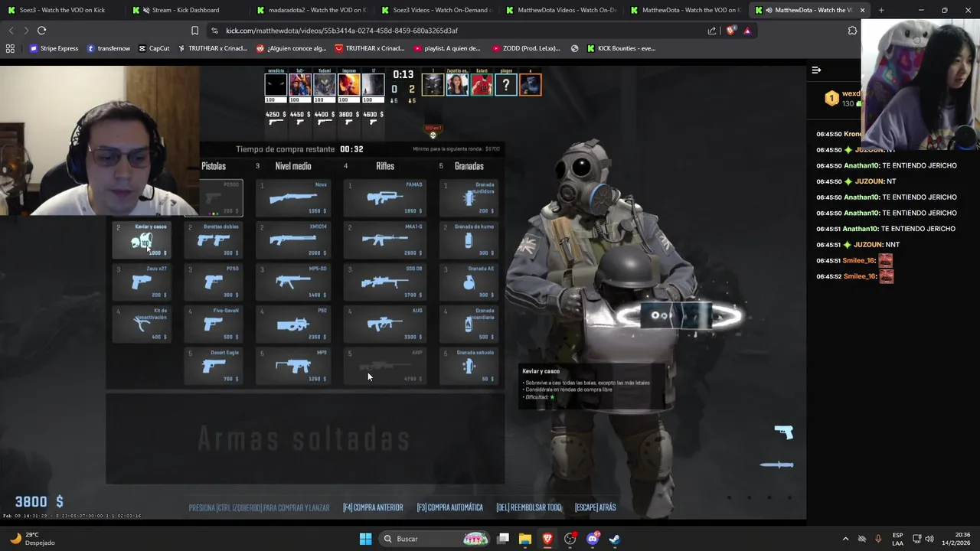Buy the Nova shotgun
This screenshot has height=551, width=980.
293,198
